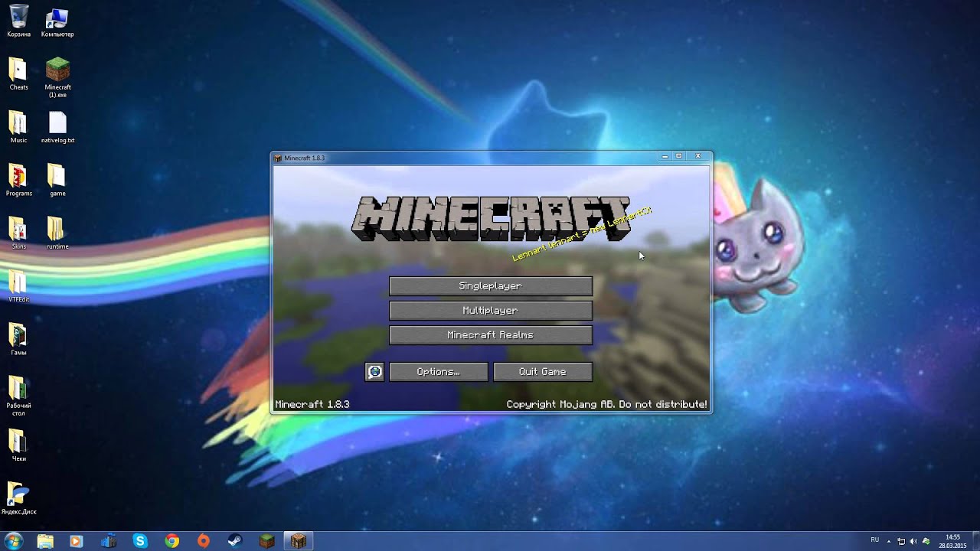Click the Minecraft window title bar icon

pos(278,158)
